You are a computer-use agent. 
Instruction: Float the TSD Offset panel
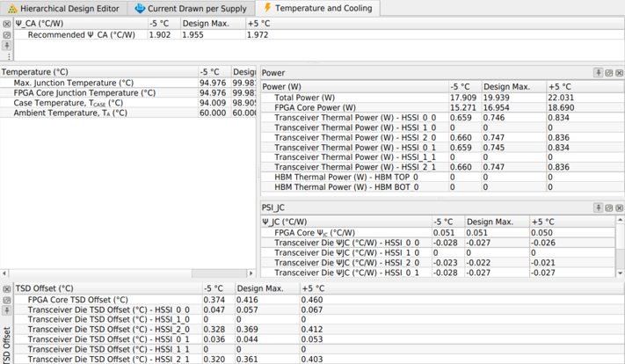coord(7,300)
